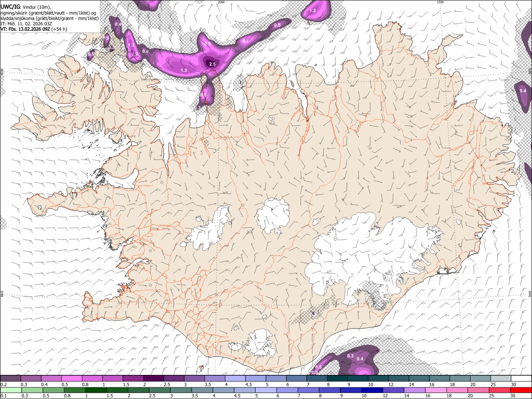Pick lower legend swatch between 8 and 9
The width and height of the screenshot is (532, 399).
(x=329, y=390)
